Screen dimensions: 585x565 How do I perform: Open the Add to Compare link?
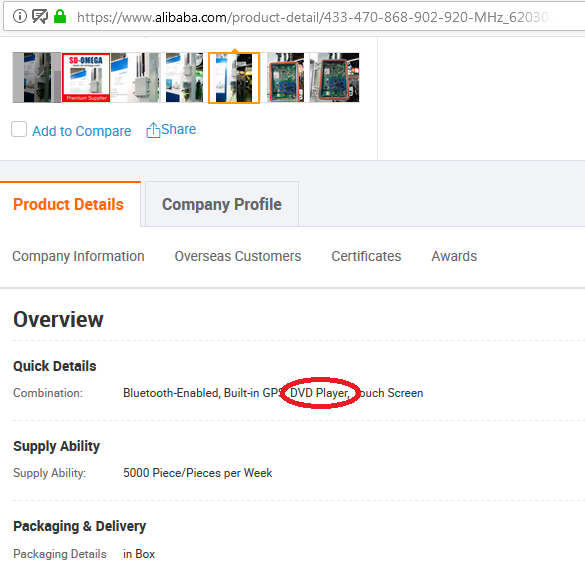82,131
